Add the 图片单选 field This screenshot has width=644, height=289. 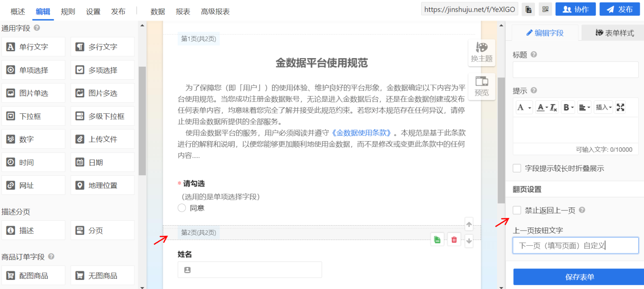tap(33, 93)
